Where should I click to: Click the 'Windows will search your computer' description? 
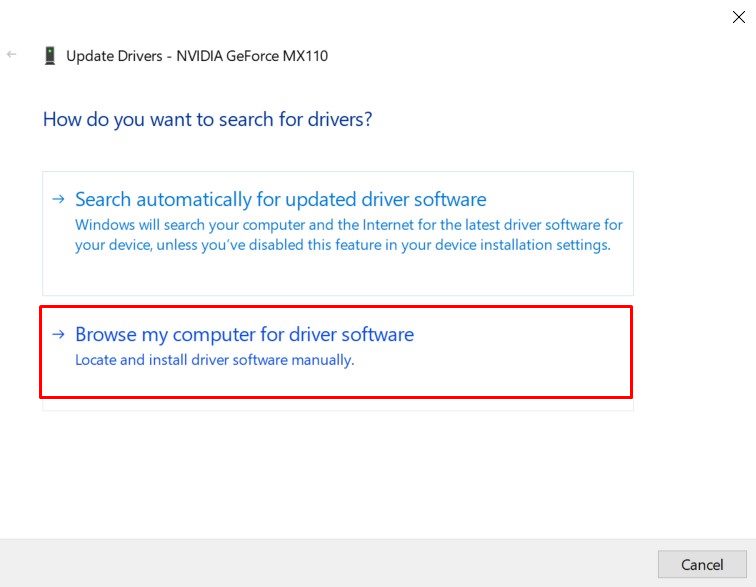click(349, 235)
